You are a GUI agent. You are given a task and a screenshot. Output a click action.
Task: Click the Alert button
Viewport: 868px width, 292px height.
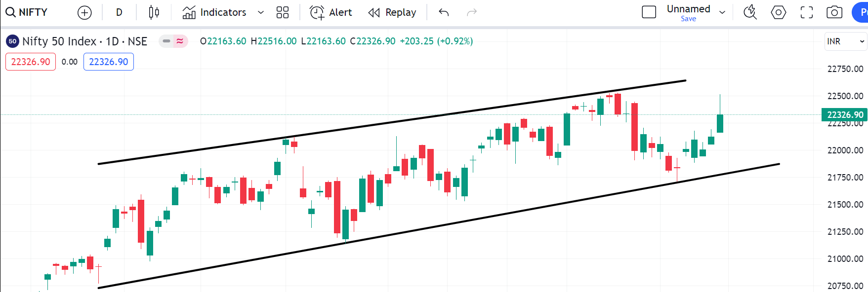[x=331, y=12]
